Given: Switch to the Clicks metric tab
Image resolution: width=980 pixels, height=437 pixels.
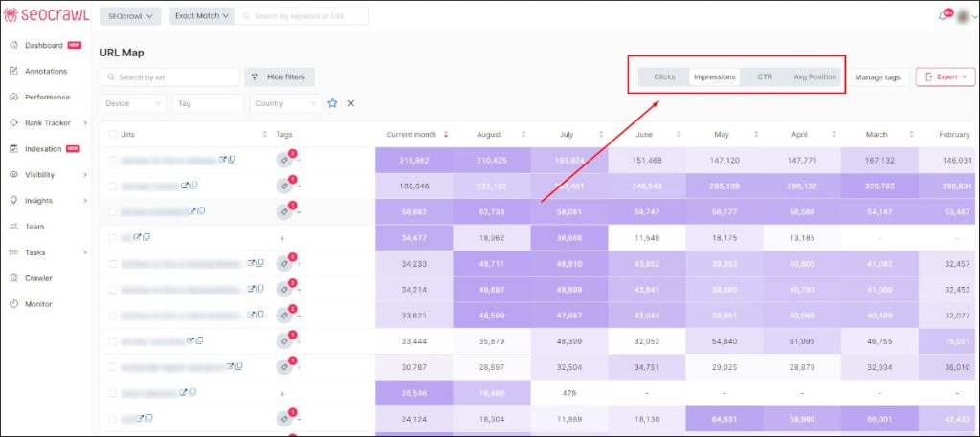Looking at the screenshot, I should click(664, 77).
